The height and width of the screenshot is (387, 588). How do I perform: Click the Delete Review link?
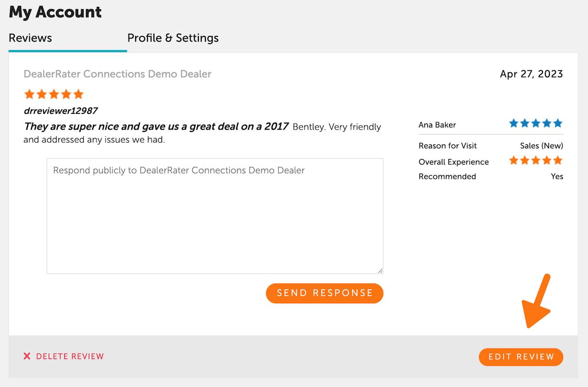(70, 356)
